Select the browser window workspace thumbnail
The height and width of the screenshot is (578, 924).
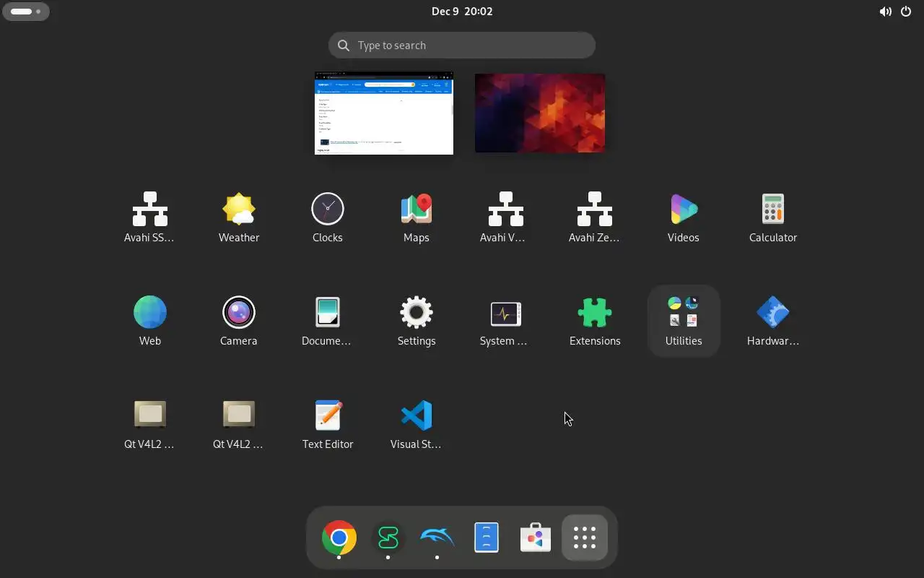pyautogui.click(x=384, y=113)
